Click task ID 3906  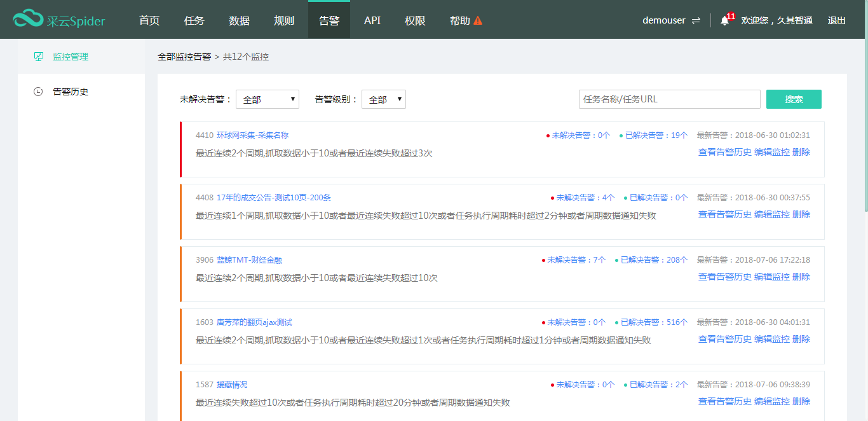[205, 259]
